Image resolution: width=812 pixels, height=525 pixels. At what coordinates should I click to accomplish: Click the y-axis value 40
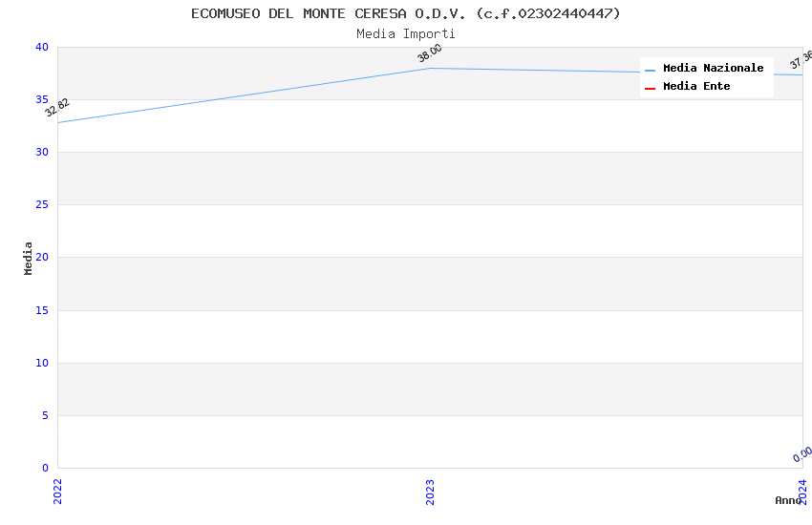(42, 47)
